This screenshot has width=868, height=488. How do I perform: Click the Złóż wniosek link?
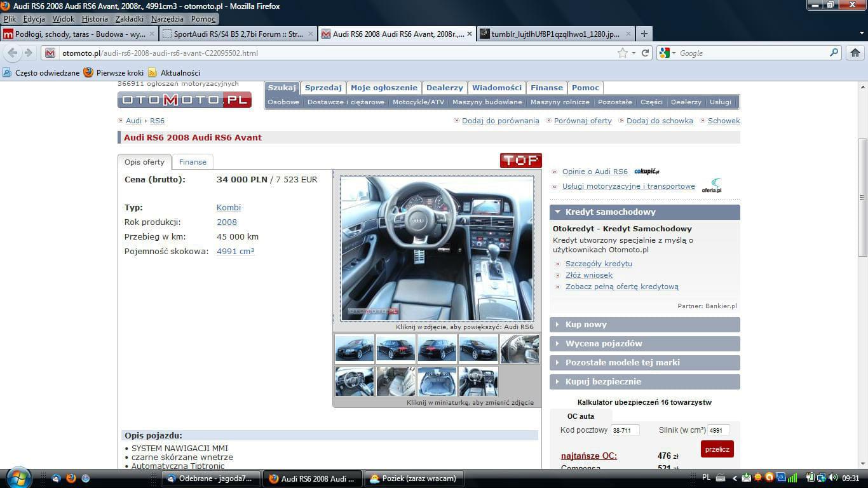[589, 275]
